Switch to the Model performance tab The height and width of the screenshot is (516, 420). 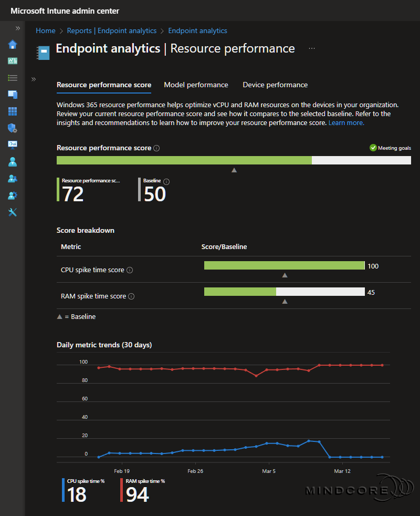coord(196,85)
